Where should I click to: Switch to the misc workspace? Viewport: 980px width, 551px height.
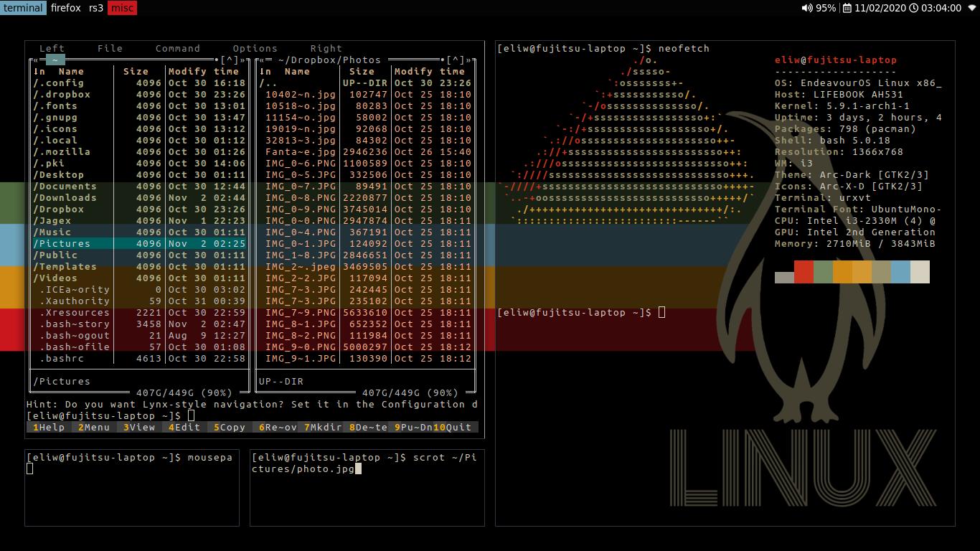pyautogui.click(x=123, y=8)
